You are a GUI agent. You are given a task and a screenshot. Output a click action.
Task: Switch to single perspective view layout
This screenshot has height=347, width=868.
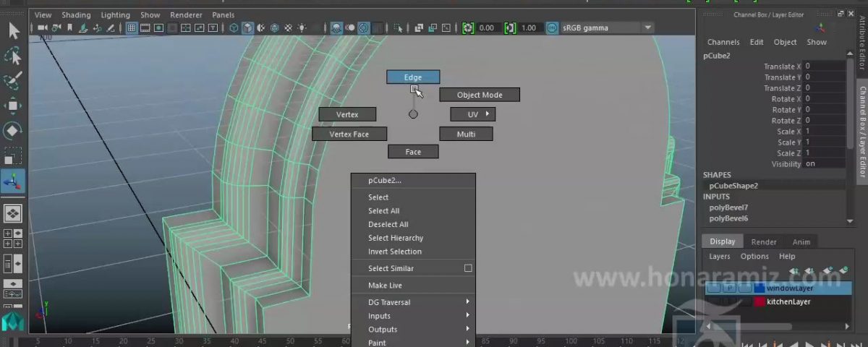13,214
